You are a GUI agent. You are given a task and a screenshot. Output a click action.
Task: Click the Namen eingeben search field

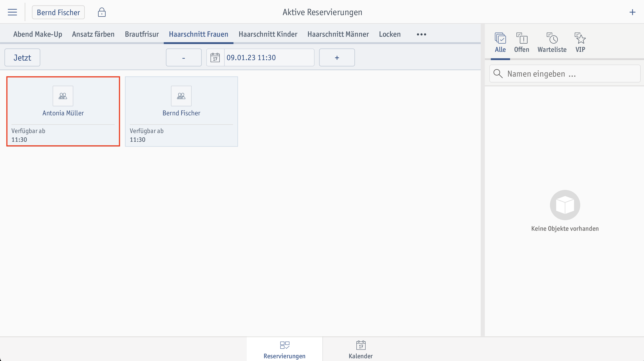click(x=565, y=74)
